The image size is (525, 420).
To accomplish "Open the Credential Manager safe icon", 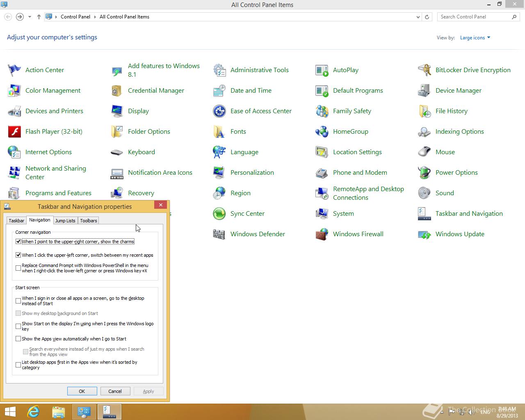I will pyautogui.click(x=117, y=91).
